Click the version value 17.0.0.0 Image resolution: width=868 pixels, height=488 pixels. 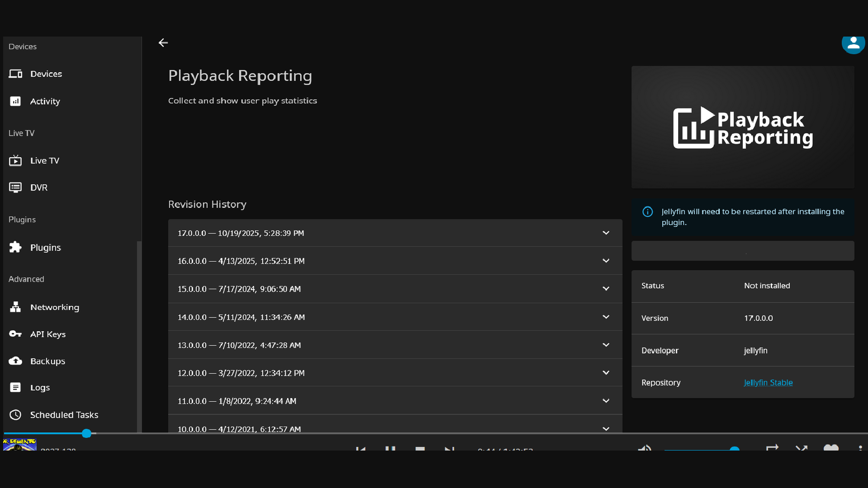tap(758, 318)
